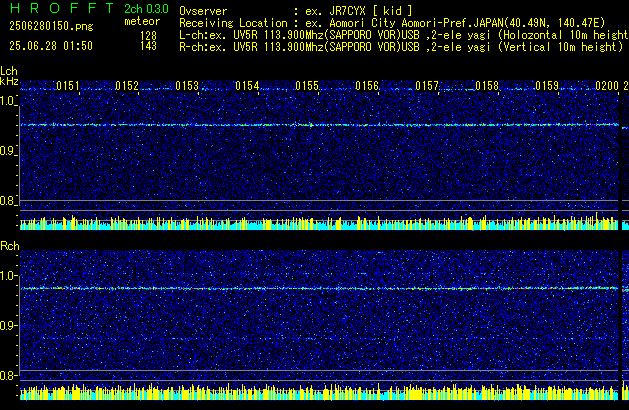Click the Ovserver JR7CYX line
Image resolution: width=629 pixels, height=410 pixels.
(296, 11)
